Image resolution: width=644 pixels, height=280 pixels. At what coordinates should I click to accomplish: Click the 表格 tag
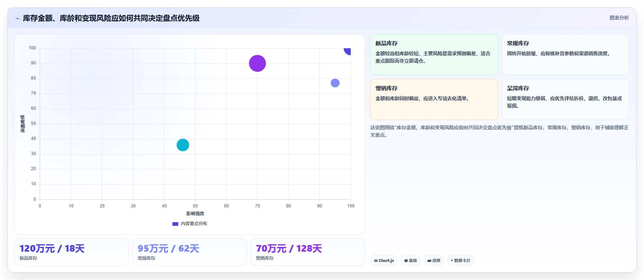[410, 260]
